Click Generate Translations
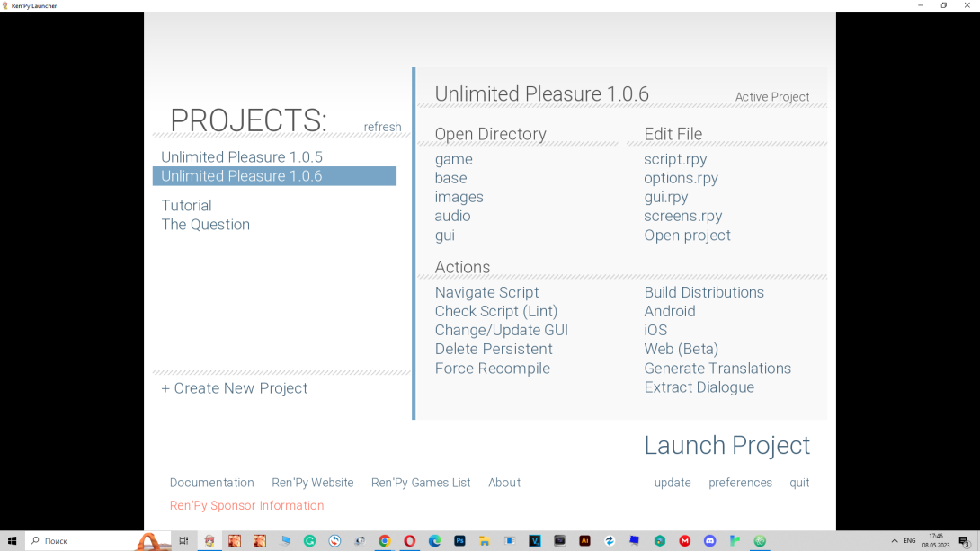 click(x=717, y=368)
